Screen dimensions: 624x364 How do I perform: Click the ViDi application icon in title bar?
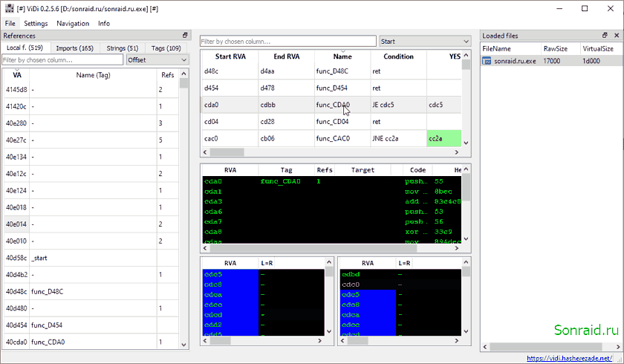9,8
